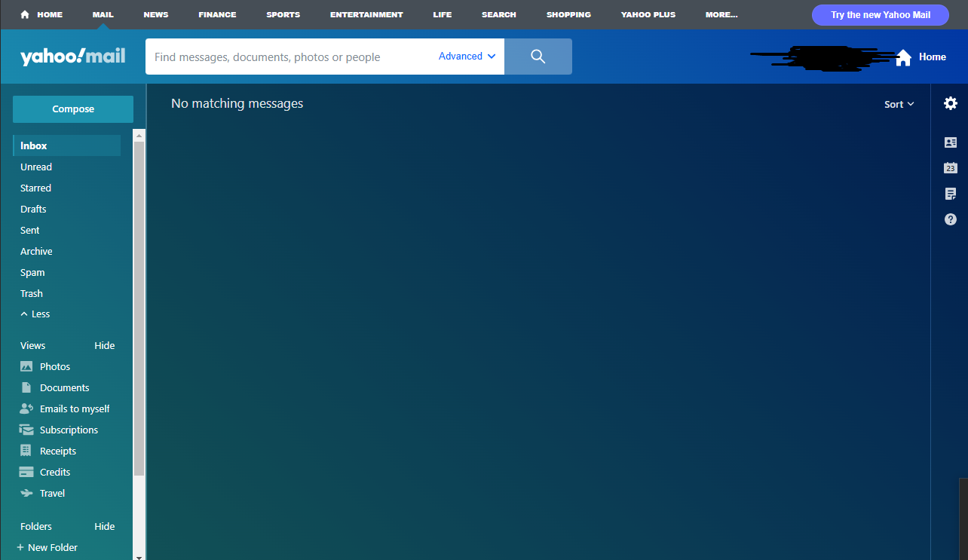
Task: Click the Documents page icon
Action: 26,387
